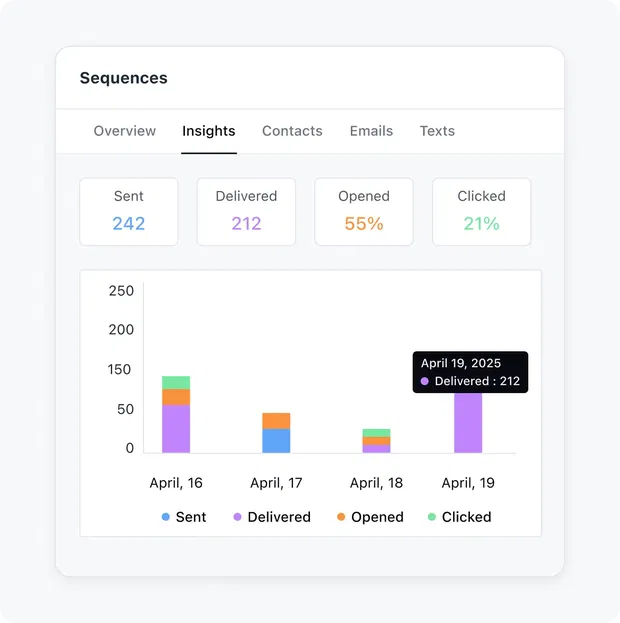This screenshot has height=623, width=620.
Task: Click the blue Sent segment on April 17
Action: (276, 441)
